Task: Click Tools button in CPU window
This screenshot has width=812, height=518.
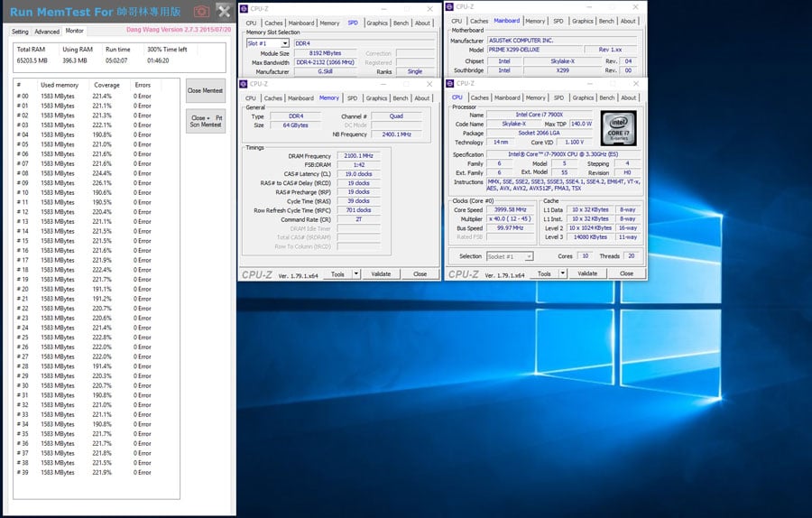Action: [544, 273]
